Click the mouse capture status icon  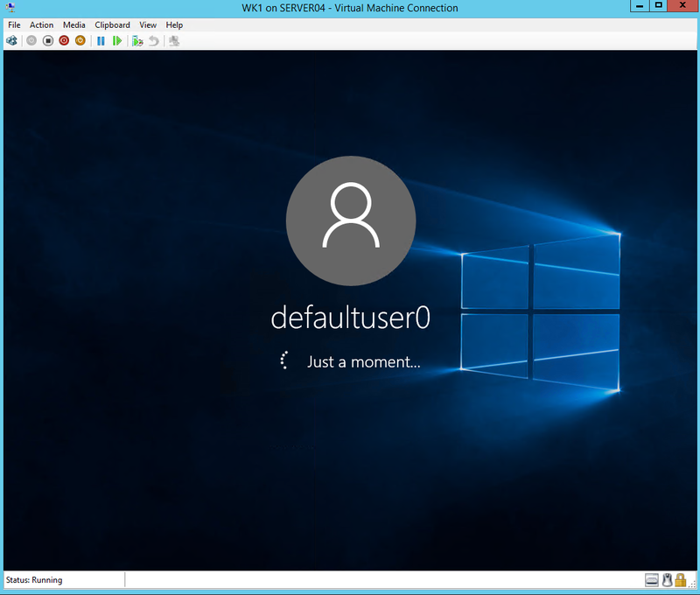[x=667, y=580]
